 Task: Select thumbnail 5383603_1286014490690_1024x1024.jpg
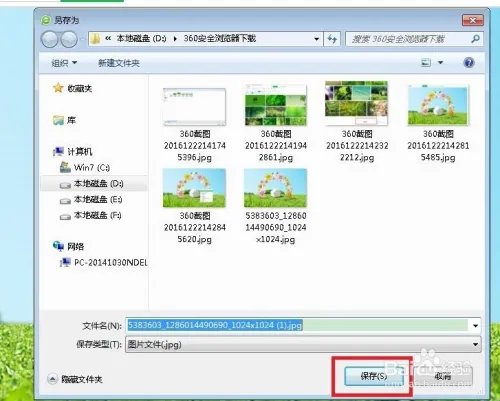[276, 188]
